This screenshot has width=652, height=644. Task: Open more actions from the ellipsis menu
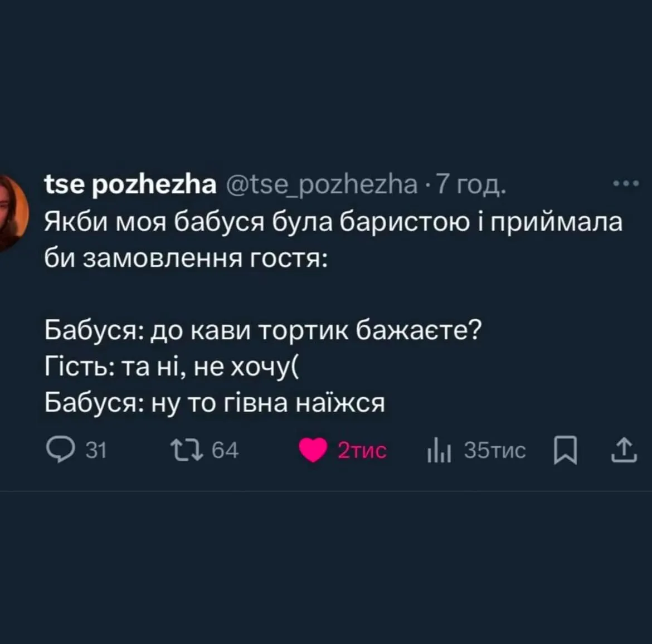pos(625,184)
